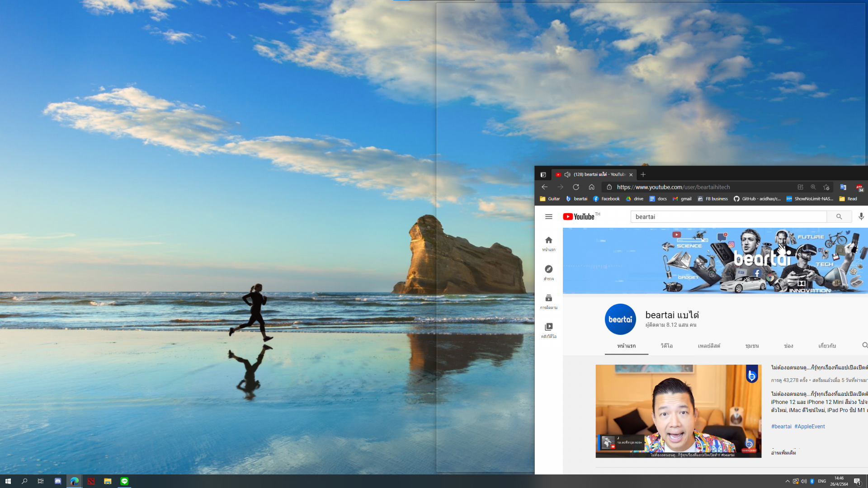Click the beartai channel avatar
This screenshot has height=488, width=868.
click(x=620, y=319)
